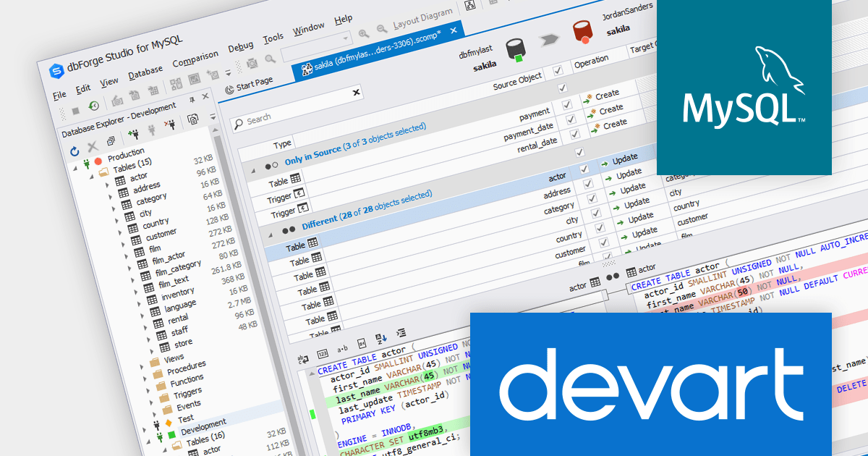Toggle the checkbox for address row
The width and height of the screenshot is (868, 456).
click(587, 183)
